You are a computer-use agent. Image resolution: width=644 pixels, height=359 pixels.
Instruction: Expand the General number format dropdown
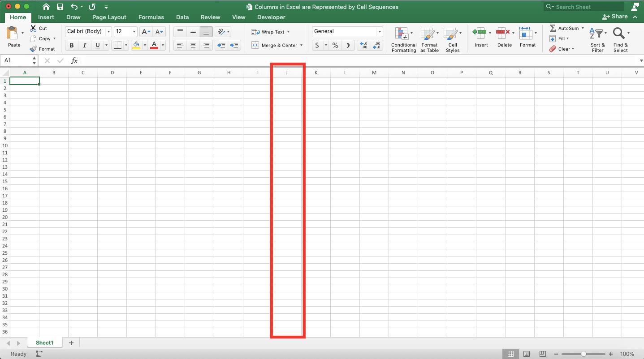380,31
